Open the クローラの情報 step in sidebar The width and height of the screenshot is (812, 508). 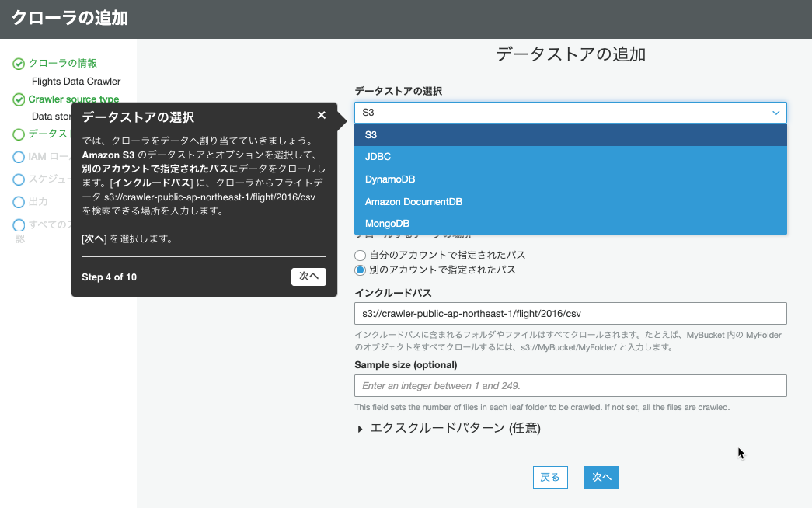pos(63,63)
